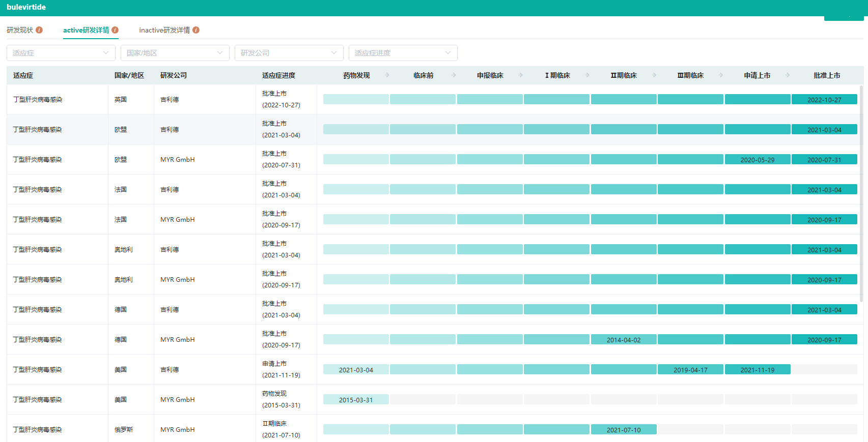Click arrow icon between 临床前 and 申报临床

coord(454,75)
